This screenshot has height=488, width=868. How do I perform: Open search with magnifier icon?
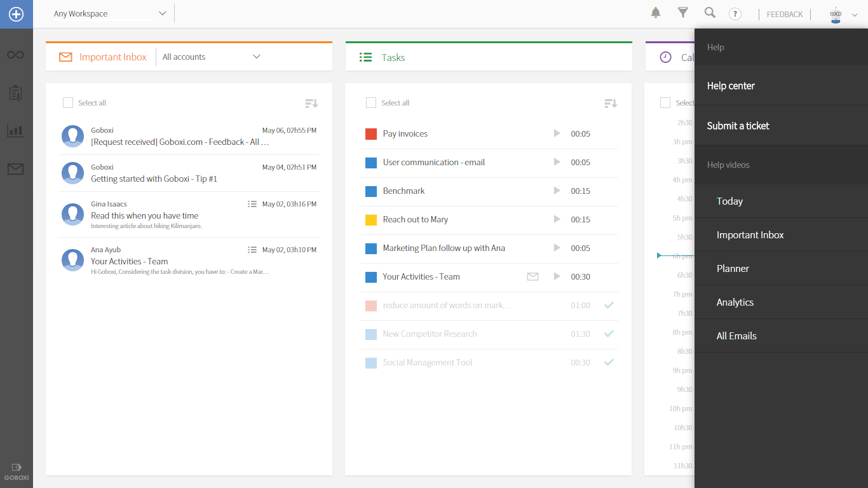710,13
